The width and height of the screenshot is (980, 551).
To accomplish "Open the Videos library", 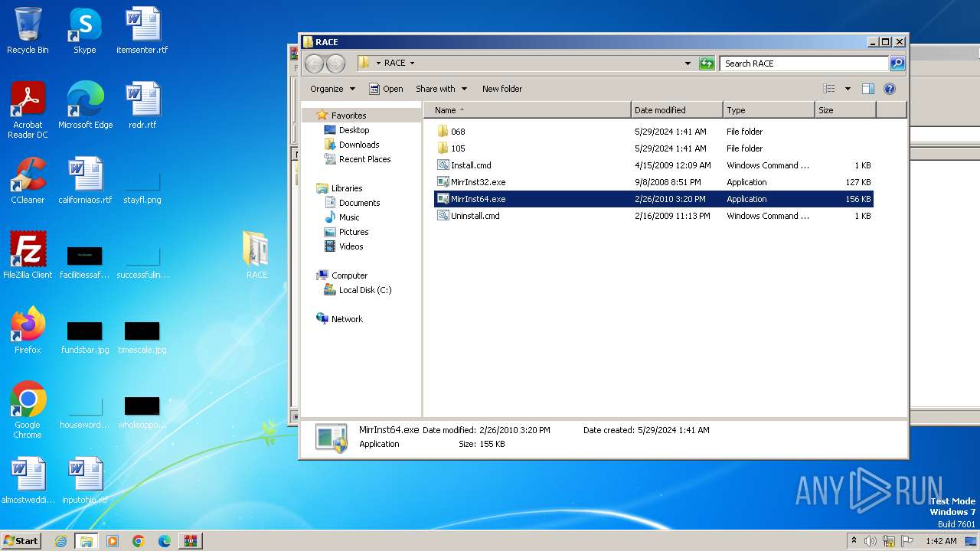I will point(351,246).
